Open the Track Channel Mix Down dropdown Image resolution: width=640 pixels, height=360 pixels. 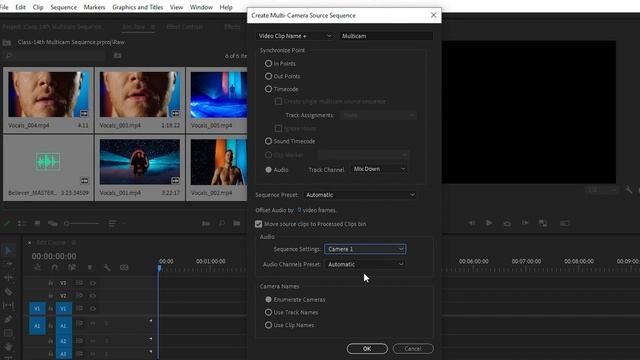tap(379, 169)
